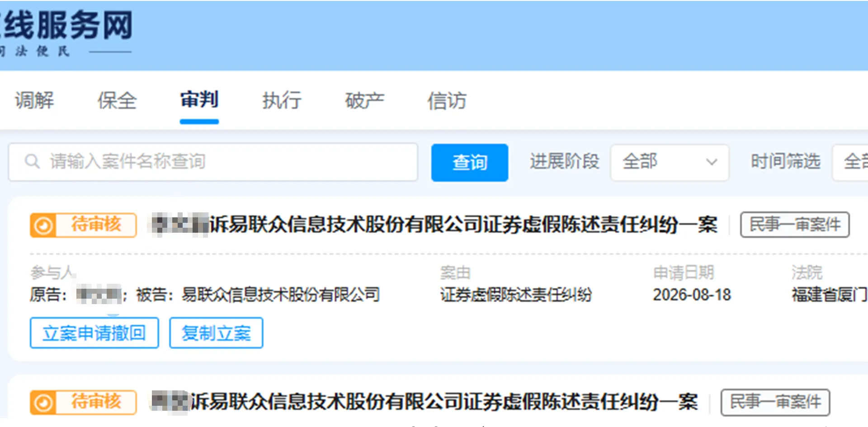868x427 pixels.
Task: Click the 案由 value 证券虚假陈述责任纠纷
Action: (x=516, y=295)
